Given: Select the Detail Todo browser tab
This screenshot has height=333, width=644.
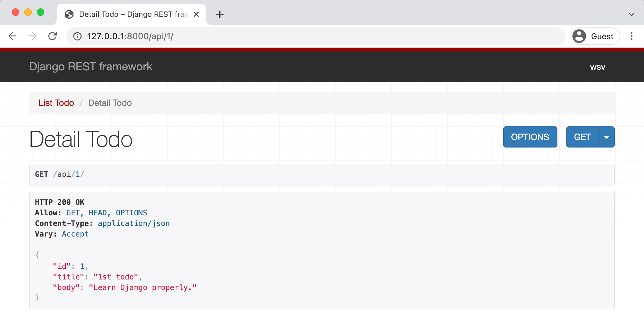Looking at the screenshot, I should 131,14.
